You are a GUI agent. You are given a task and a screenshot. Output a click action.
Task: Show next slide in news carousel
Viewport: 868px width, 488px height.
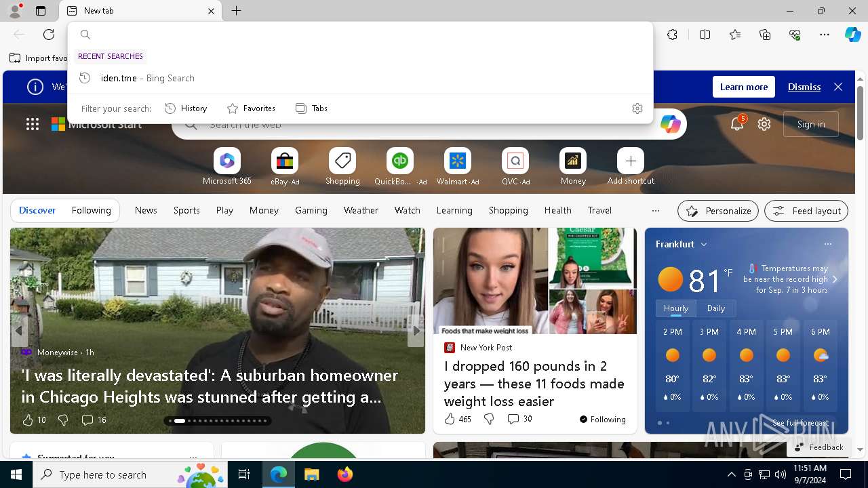pyautogui.click(x=416, y=331)
